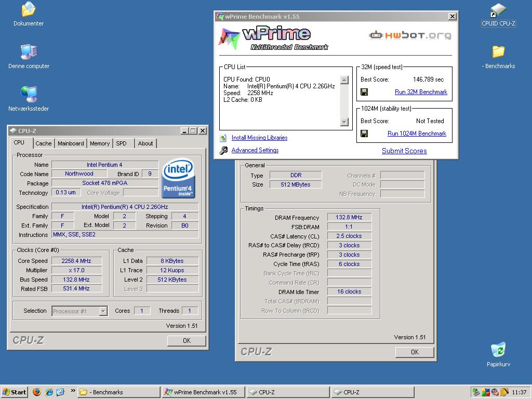Click the CPU List scroll up arrow
The image size is (532, 399).
point(344,80)
